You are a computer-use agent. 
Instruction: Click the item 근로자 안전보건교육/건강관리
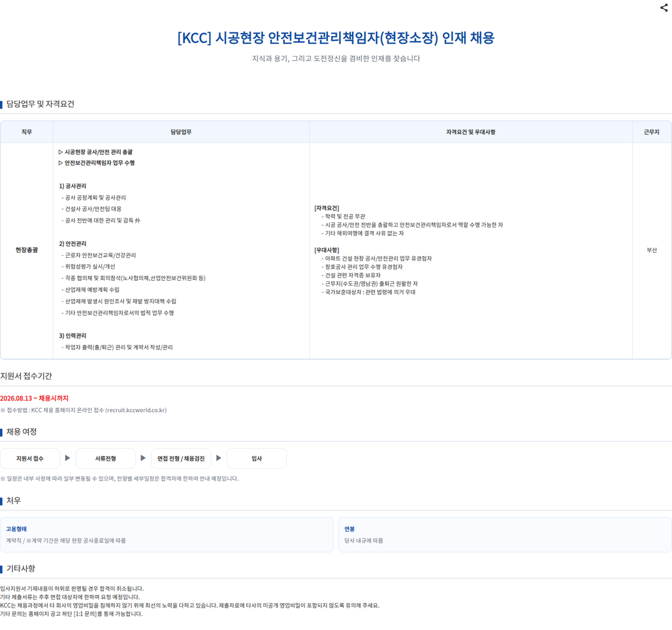[98, 255]
